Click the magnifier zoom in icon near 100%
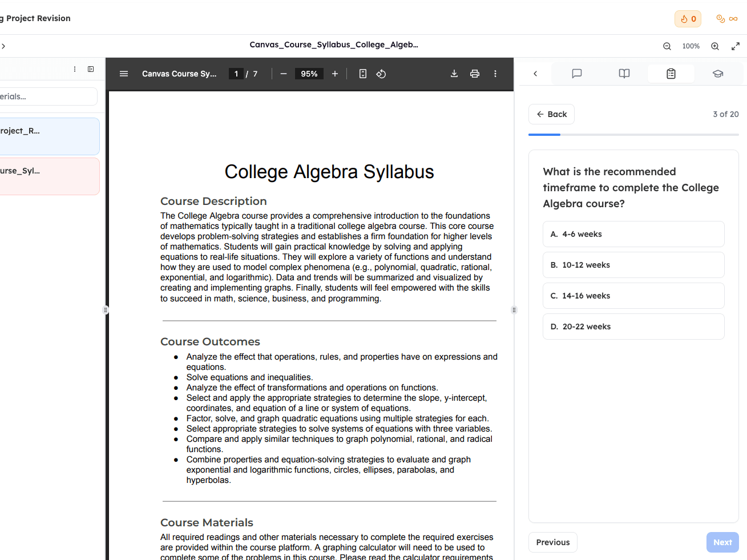 coord(715,46)
